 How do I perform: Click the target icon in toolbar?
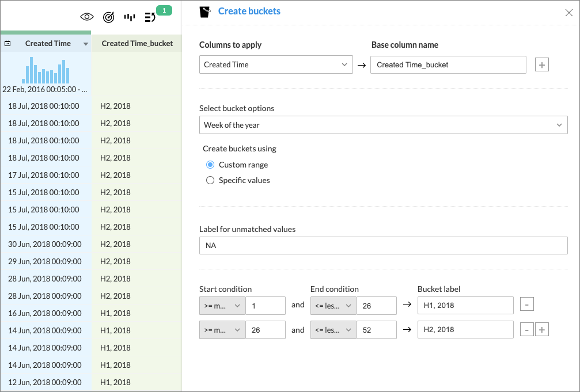click(x=108, y=17)
